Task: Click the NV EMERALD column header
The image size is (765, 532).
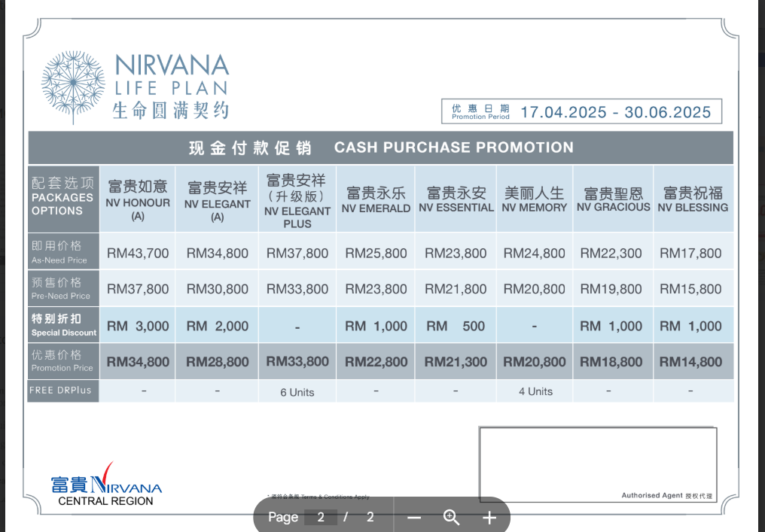Action: (376, 199)
